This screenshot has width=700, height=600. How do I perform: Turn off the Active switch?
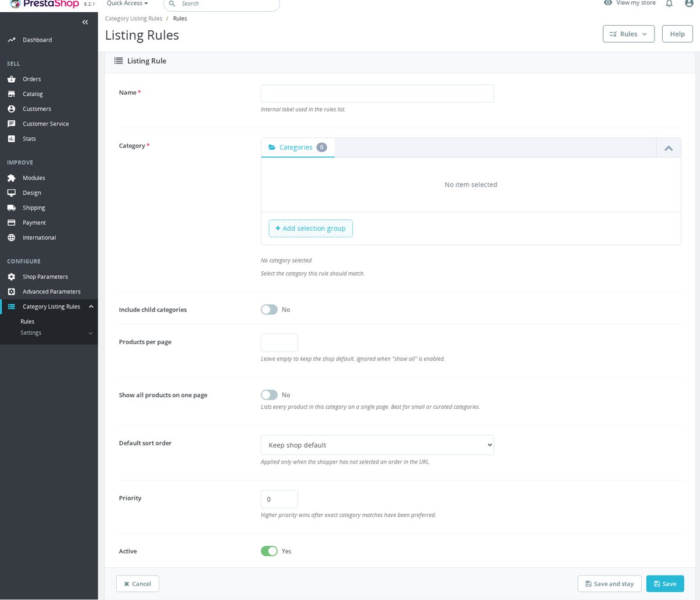[x=269, y=551]
